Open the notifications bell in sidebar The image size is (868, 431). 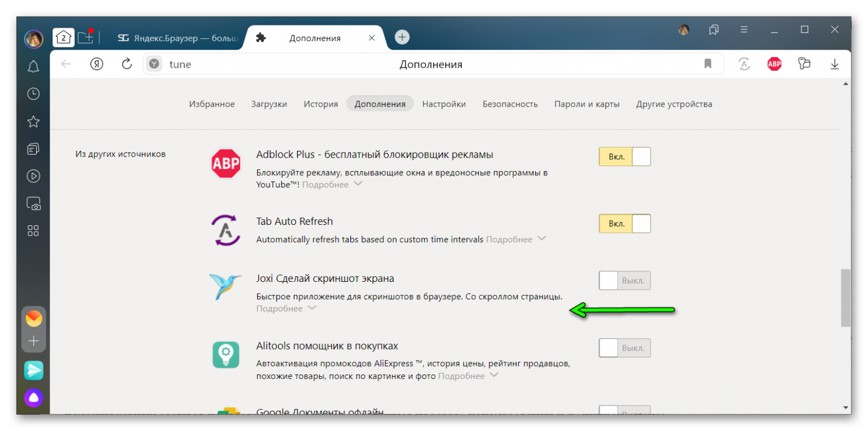(33, 67)
